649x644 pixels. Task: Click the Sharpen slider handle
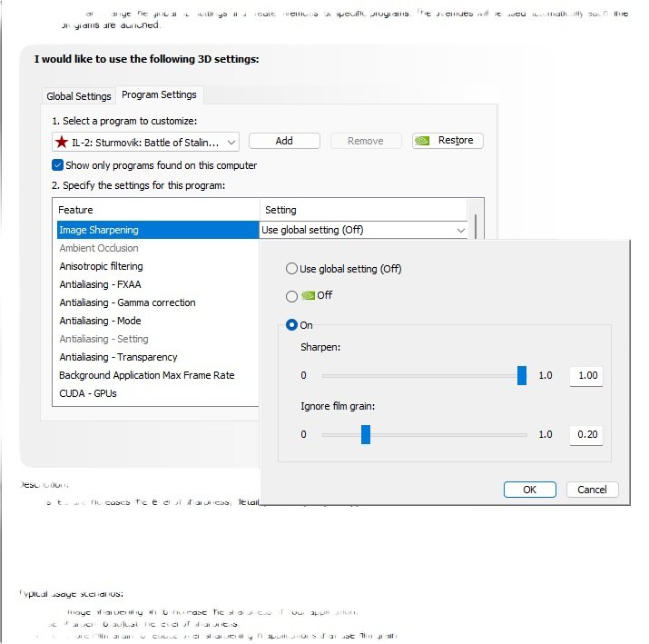click(522, 375)
